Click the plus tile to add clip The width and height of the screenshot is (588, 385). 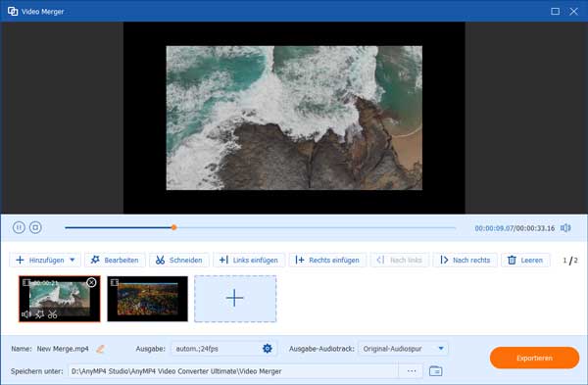point(235,299)
